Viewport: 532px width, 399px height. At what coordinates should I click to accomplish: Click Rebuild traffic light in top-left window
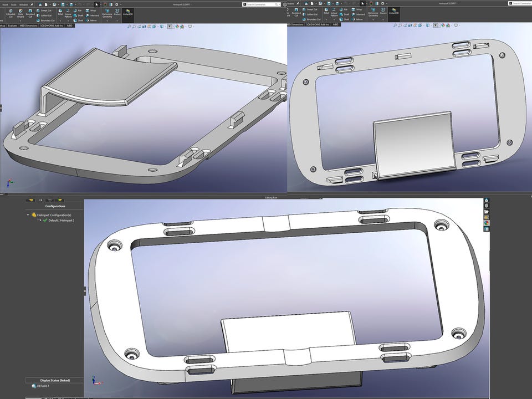click(105, 4)
